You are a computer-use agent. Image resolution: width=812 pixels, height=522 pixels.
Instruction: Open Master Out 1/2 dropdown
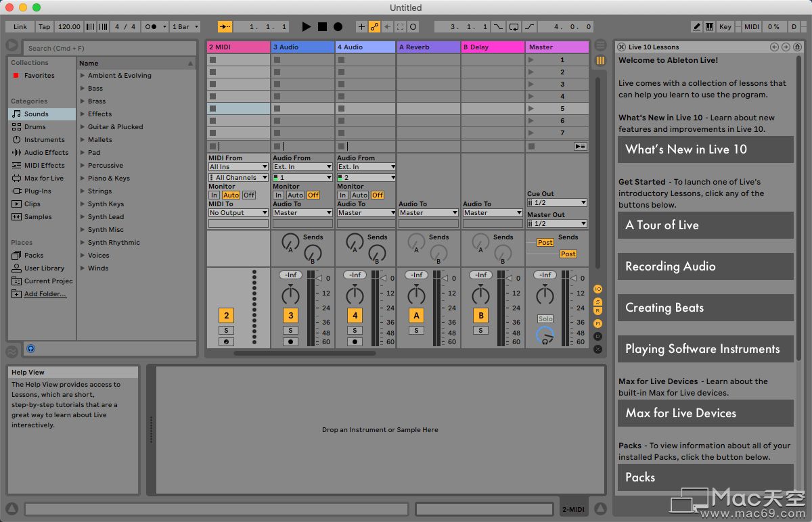557,223
